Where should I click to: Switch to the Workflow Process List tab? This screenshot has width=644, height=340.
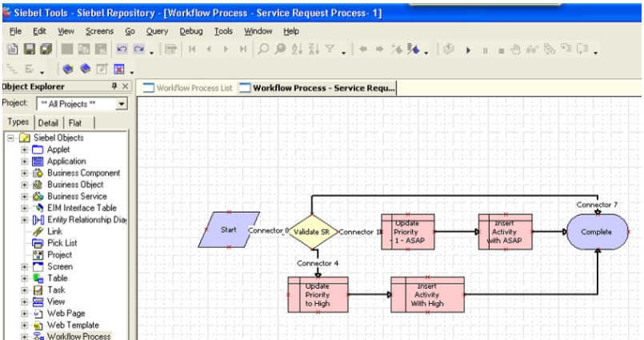point(188,88)
